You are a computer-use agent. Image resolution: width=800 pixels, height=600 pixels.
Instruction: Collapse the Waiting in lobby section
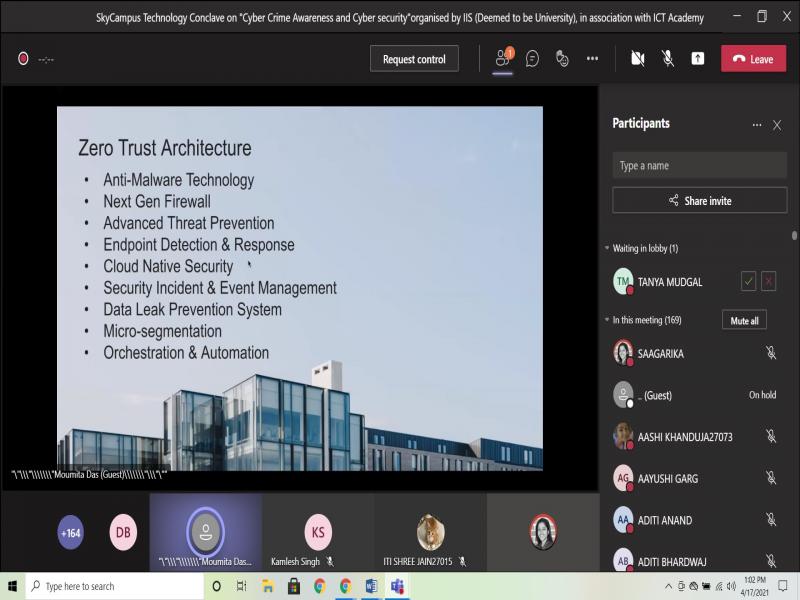tap(606, 248)
